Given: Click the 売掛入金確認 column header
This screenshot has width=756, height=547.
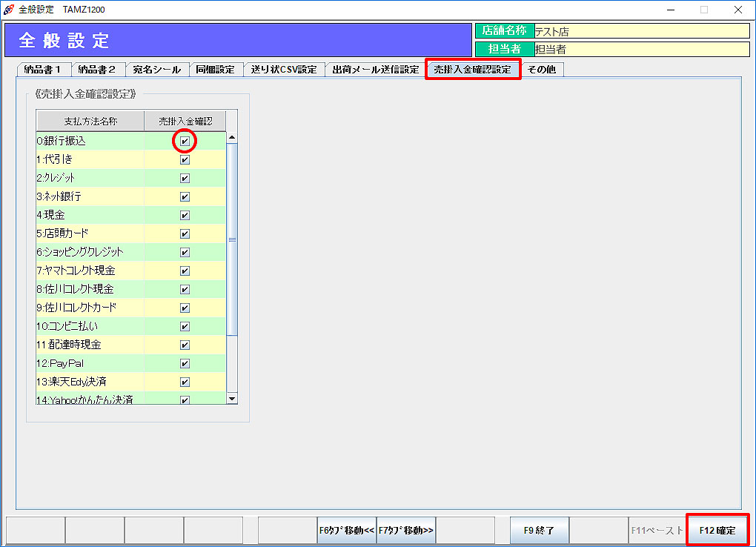Looking at the screenshot, I should 185,121.
